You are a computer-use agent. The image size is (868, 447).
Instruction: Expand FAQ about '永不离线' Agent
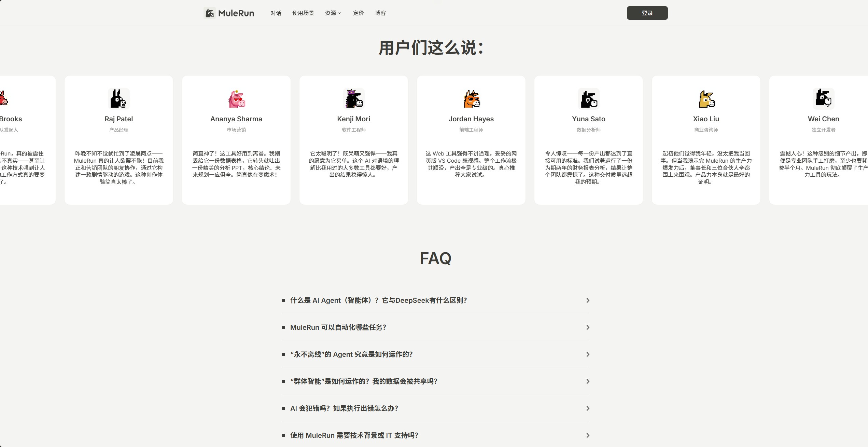(436, 354)
